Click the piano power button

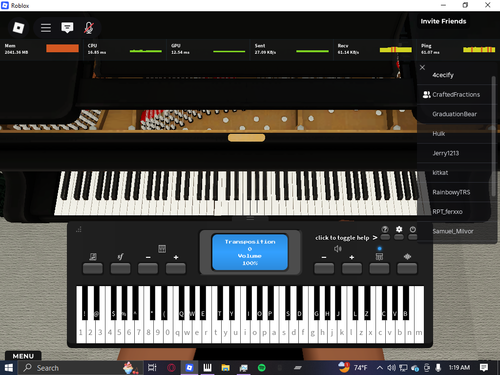coord(413,237)
